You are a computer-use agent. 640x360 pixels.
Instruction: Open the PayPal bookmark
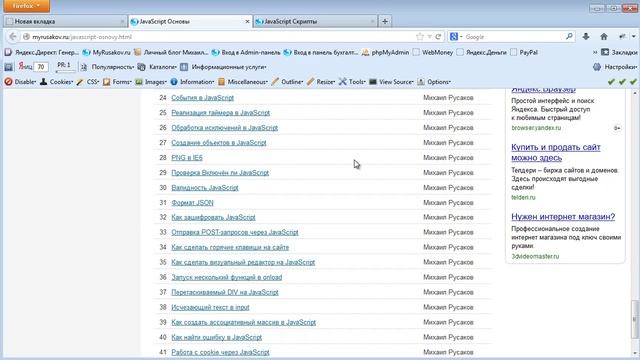(x=524, y=52)
